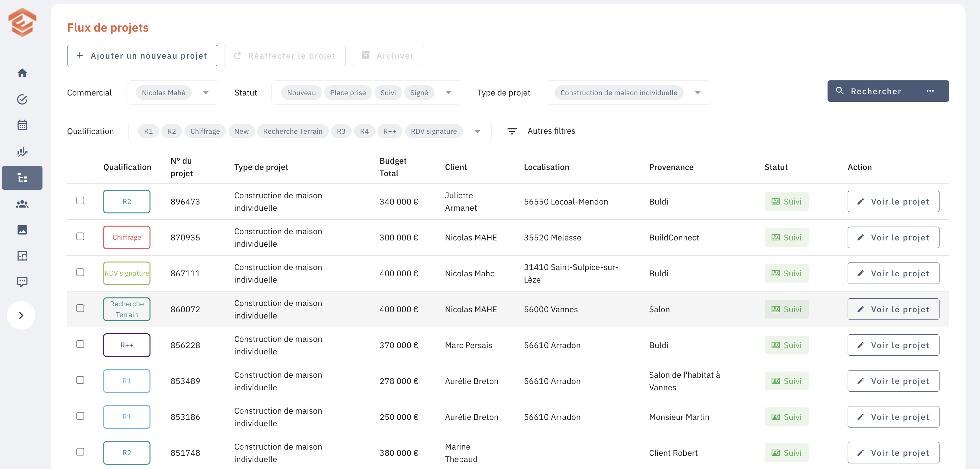
Task: Click Suivi status badge for project 856228
Action: pos(786,345)
